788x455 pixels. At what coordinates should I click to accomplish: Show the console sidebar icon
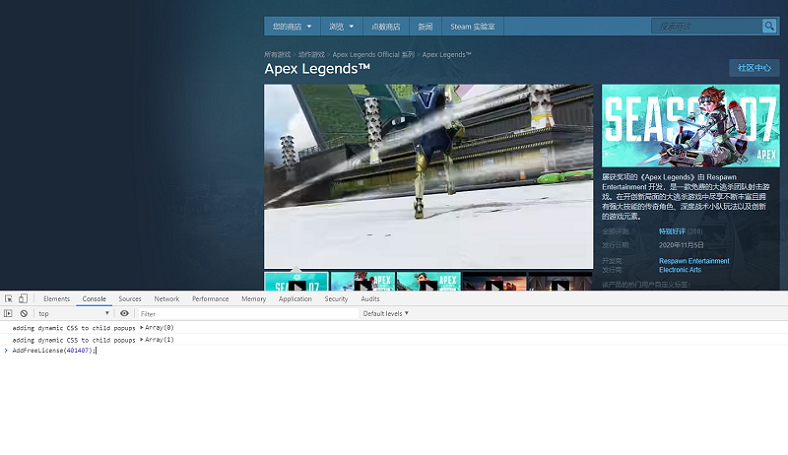click(x=8, y=313)
